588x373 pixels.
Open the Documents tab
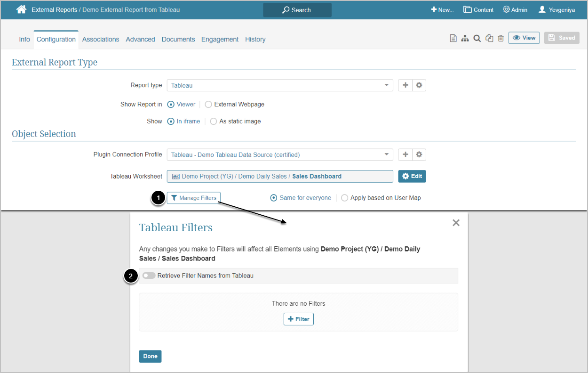click(x=178, y=40)
